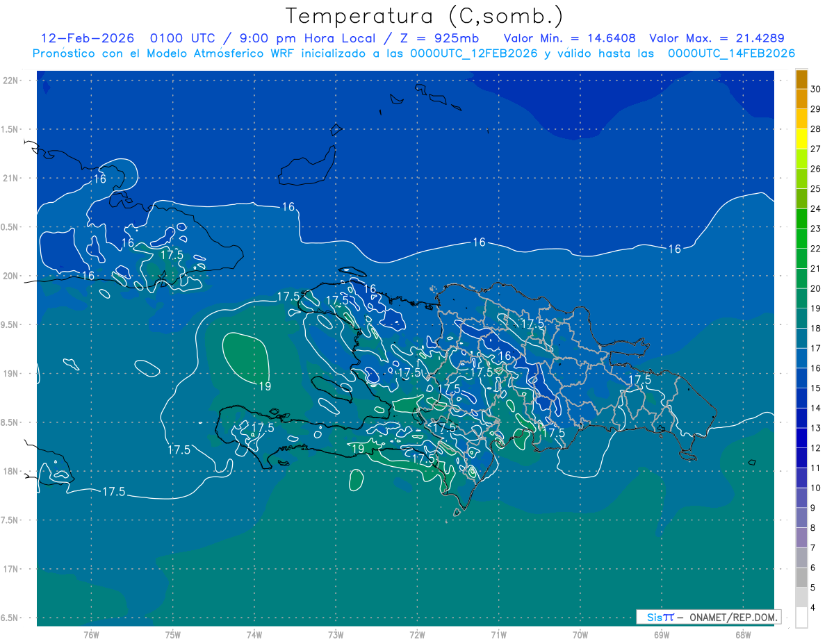Pick the yellow swatch in the color legend
The image size is (834, 644).
(801, 149)
